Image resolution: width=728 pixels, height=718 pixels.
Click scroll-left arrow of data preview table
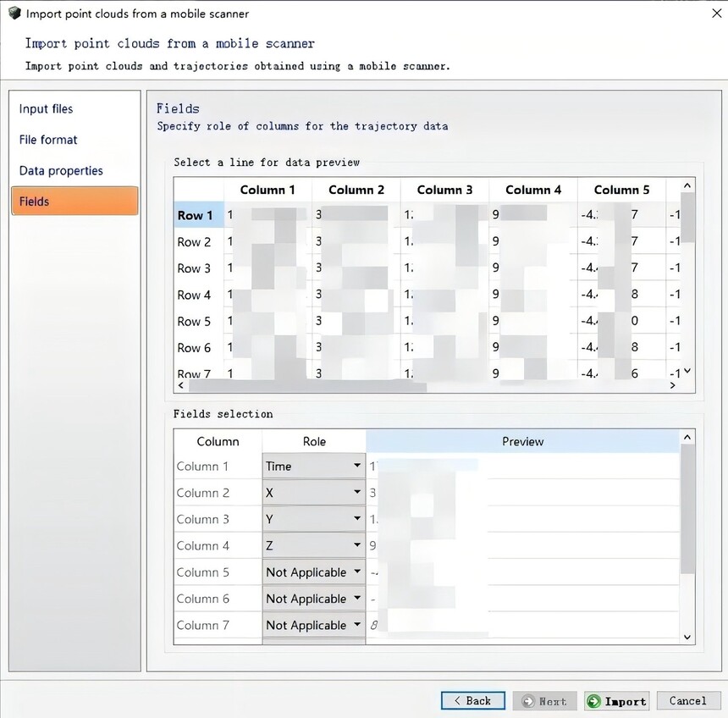[181, 385]
